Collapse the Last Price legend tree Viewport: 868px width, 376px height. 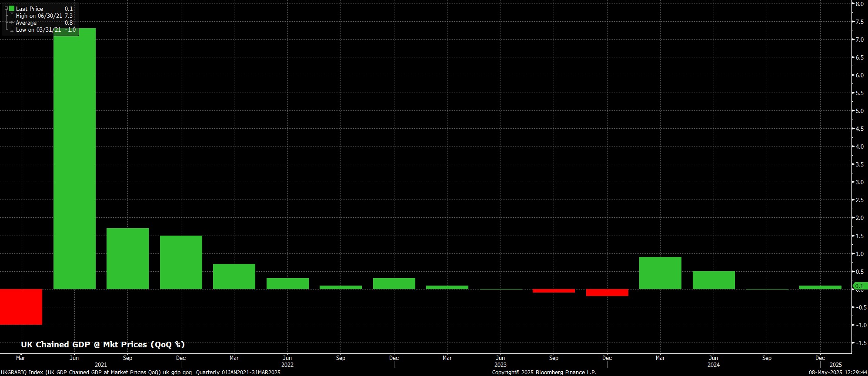[x=6, y=9]
